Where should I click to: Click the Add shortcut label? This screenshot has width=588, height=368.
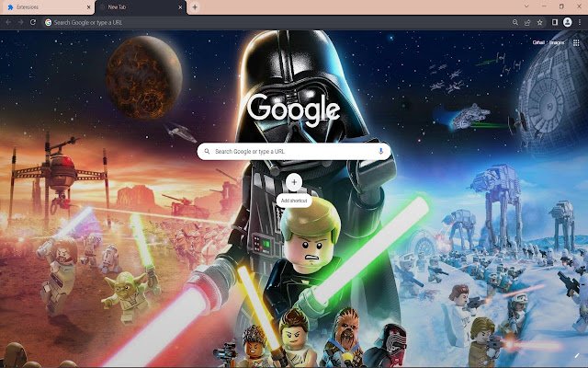click(294, 201)
